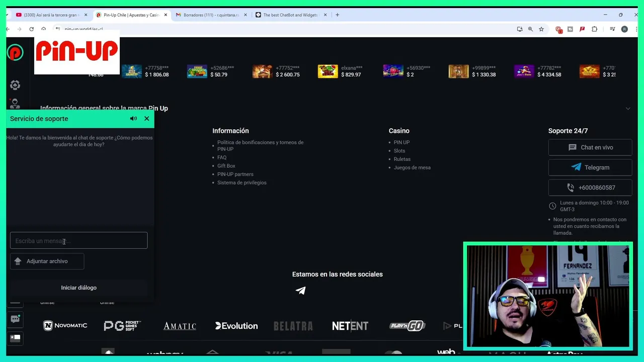644x362 pixels.
Task: Bookmark this page with the star icon
Action: [x=541, y=29]
